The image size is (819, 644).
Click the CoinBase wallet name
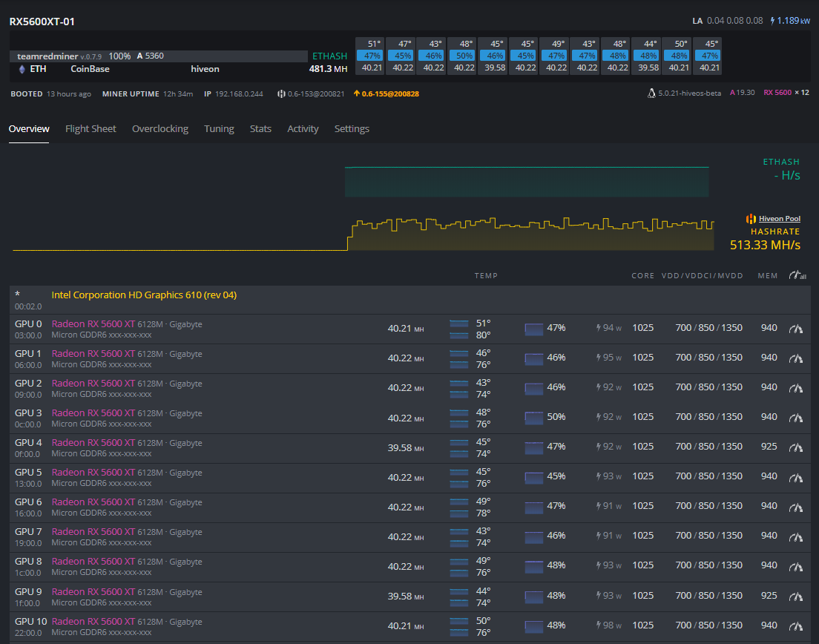pos(90,69)
